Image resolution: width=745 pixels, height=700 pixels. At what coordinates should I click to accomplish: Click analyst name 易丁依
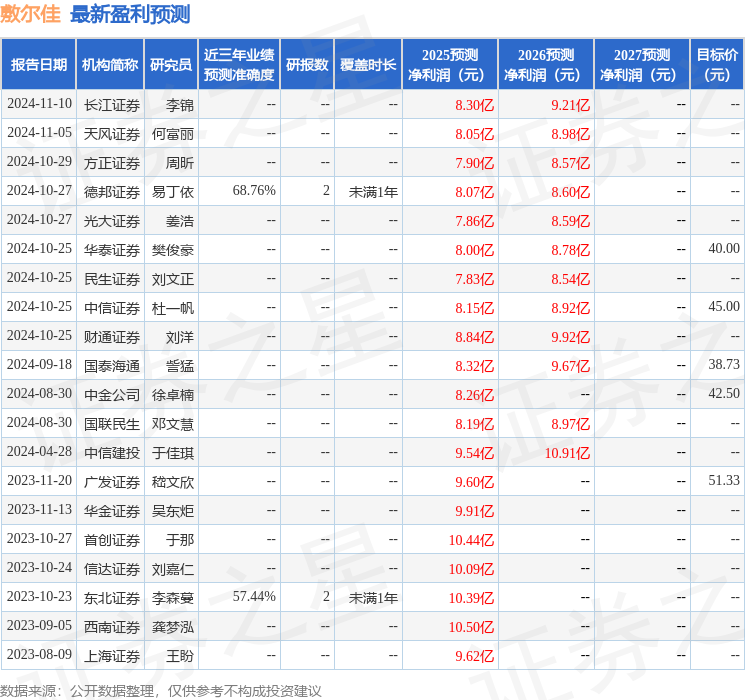tap(172, 192)
